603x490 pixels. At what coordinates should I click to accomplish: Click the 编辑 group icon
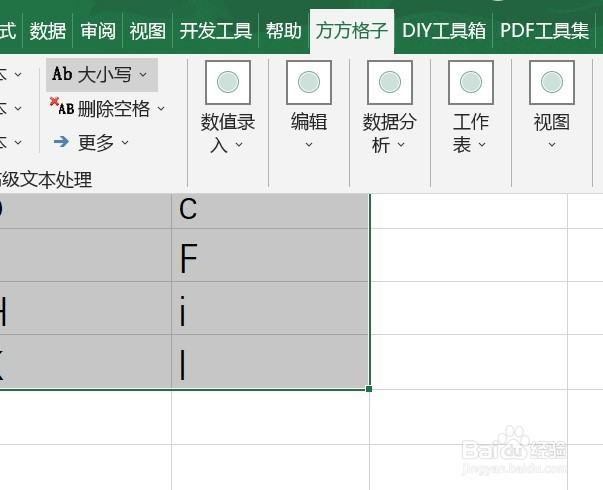click(309, 82)
